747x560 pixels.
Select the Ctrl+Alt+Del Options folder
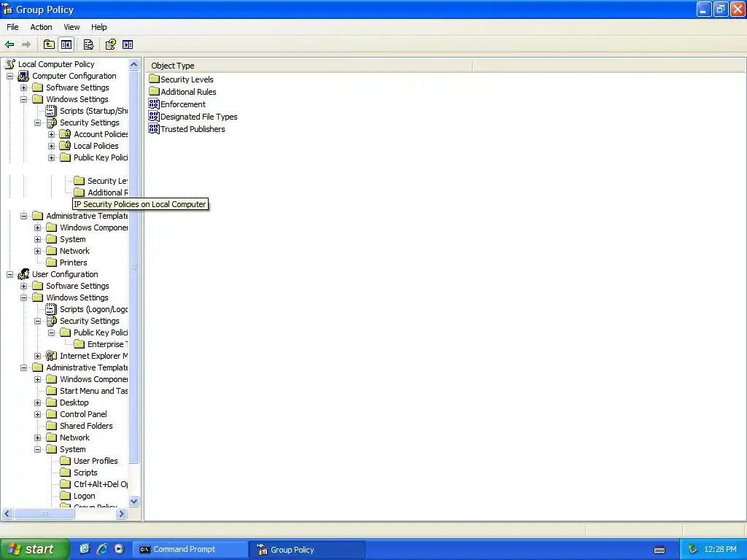(x=94, y=484)
